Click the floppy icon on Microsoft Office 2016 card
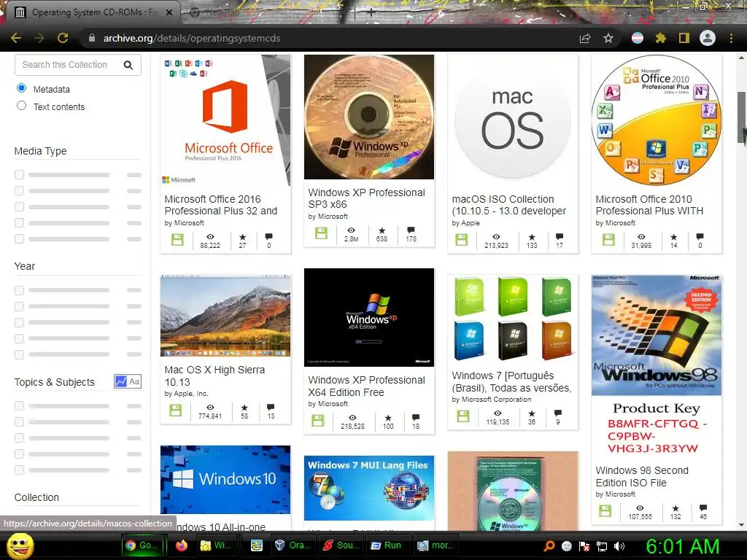The width and height of the screenshot is (747, 560). pyautogui.click(x=177, y=239)
